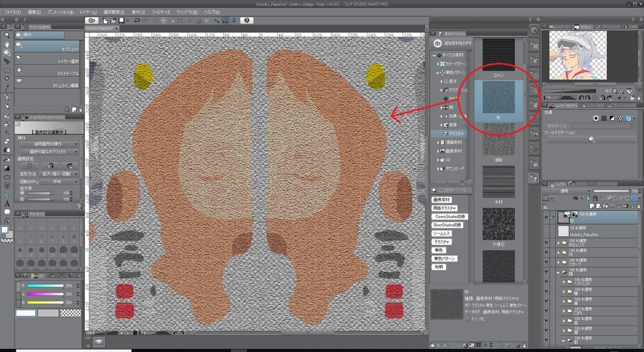Enable the トーン化 checkbox
644x352 pixels.
[x=468, y=319]
